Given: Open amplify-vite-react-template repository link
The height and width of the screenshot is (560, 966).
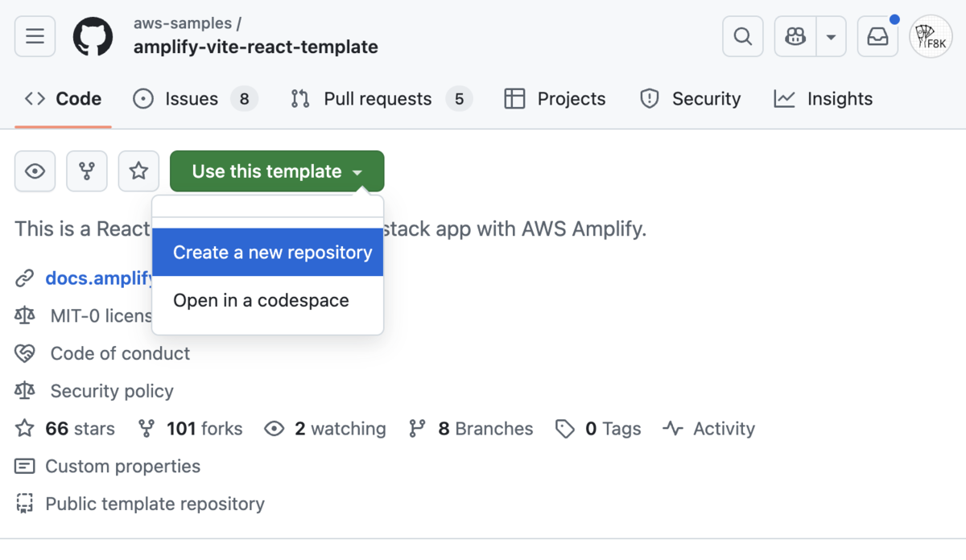Looking at the screenshot, I should [x=256, y=47].
